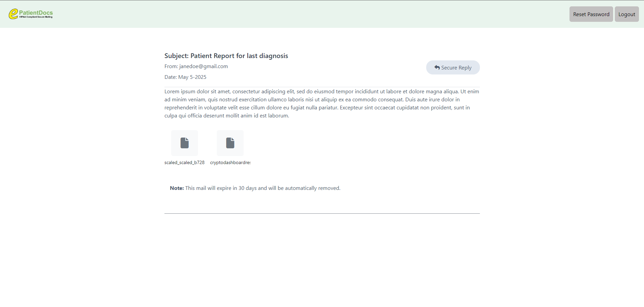
Task: Log out using the Logout button
Action: 627,14
